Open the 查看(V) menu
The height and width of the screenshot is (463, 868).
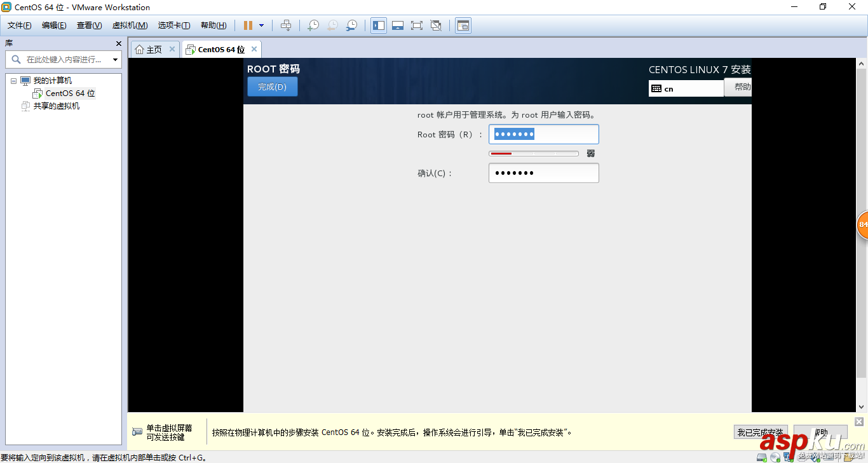tap(89, 25)
